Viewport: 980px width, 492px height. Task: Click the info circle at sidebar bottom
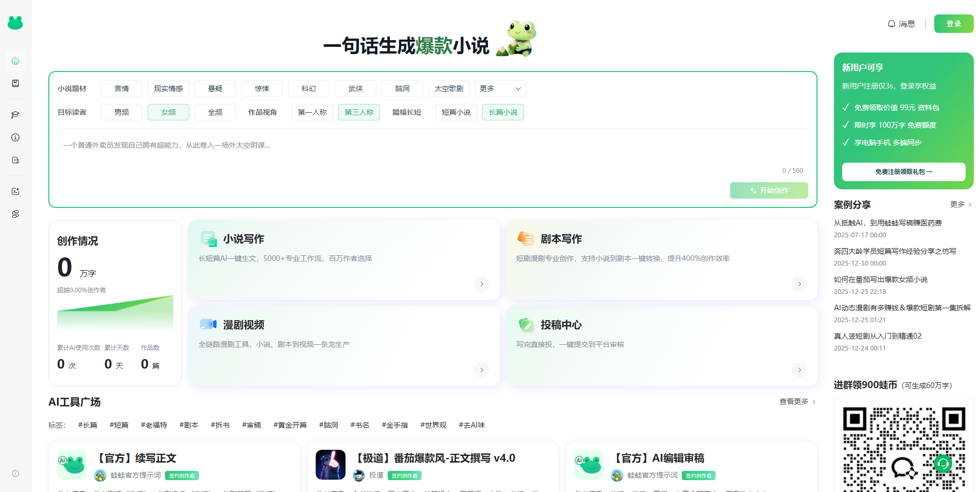pos(15,473)
